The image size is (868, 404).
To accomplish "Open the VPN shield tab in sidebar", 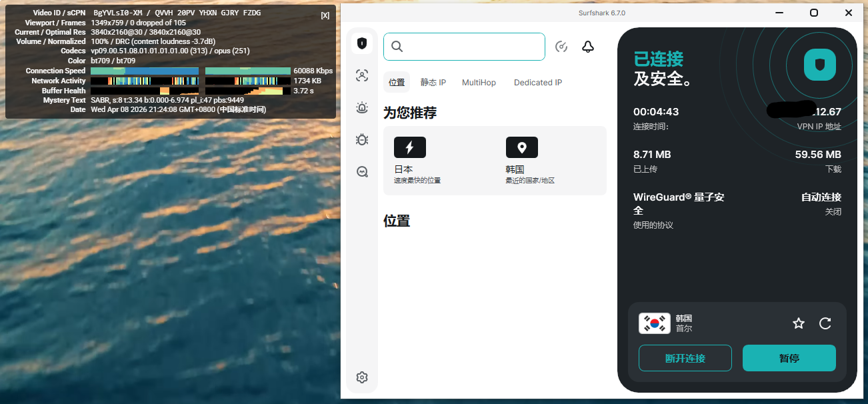I will [362, 43].
